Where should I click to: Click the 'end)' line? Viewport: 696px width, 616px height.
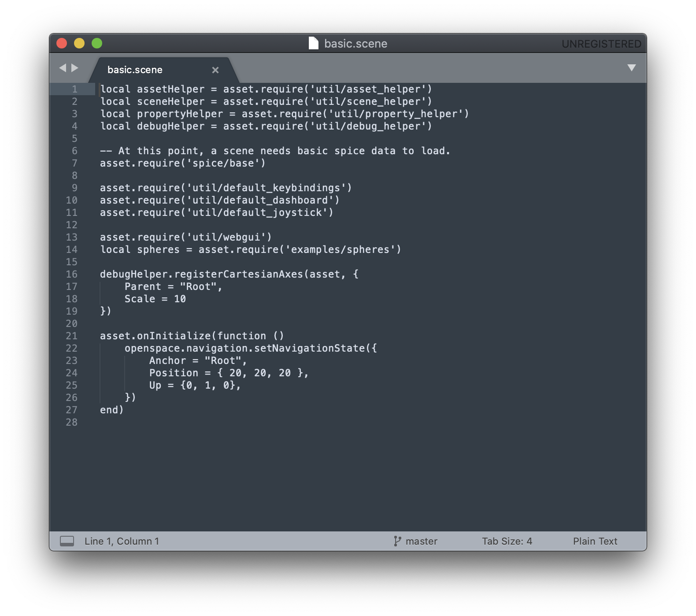pos(112,410)
